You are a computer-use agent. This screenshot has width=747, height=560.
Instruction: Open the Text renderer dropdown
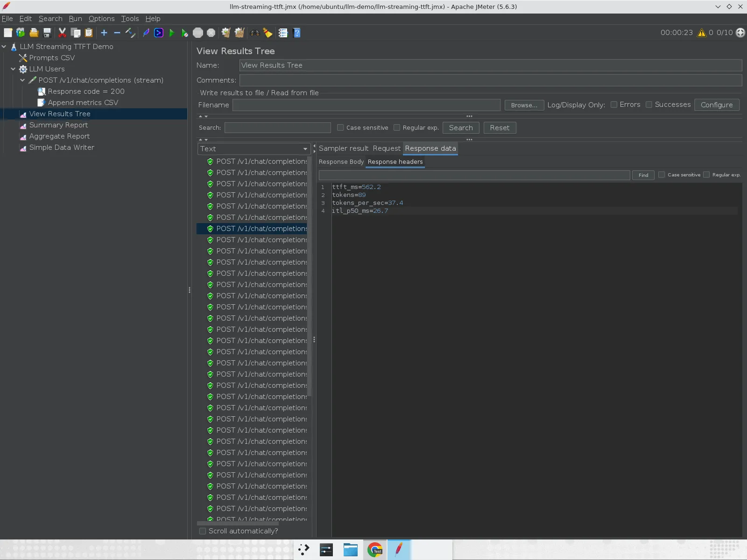254,149
